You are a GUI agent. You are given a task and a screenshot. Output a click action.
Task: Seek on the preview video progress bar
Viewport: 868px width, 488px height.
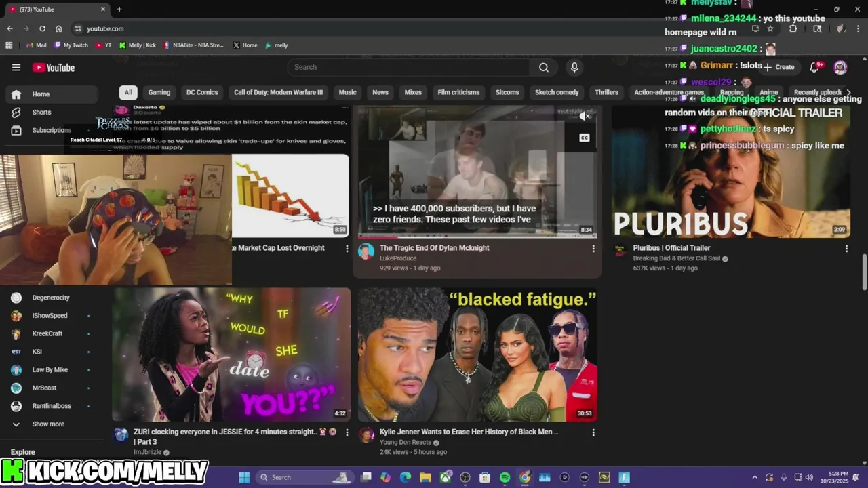(477, 237)
